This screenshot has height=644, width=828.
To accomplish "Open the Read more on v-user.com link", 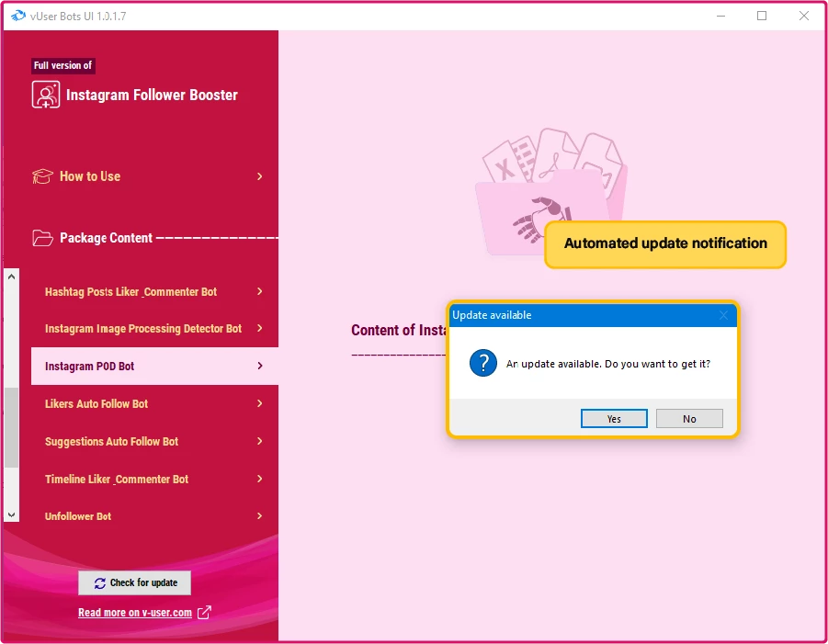I will click(x=135, y=613).
